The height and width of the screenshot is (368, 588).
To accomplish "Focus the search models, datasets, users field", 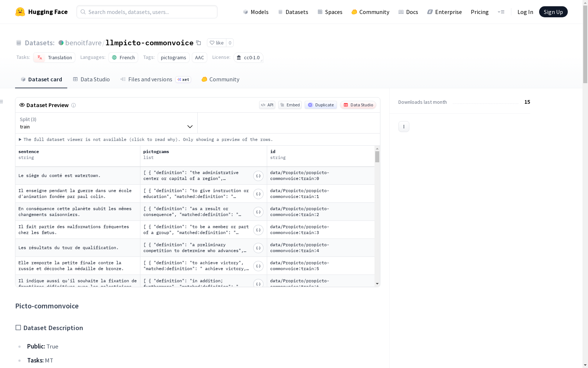I will [147, 12].
